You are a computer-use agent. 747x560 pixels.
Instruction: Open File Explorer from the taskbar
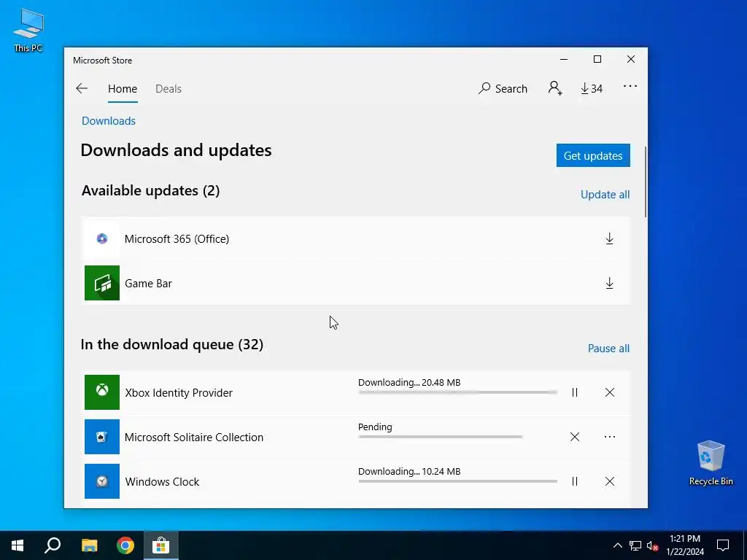pos(89,545)
